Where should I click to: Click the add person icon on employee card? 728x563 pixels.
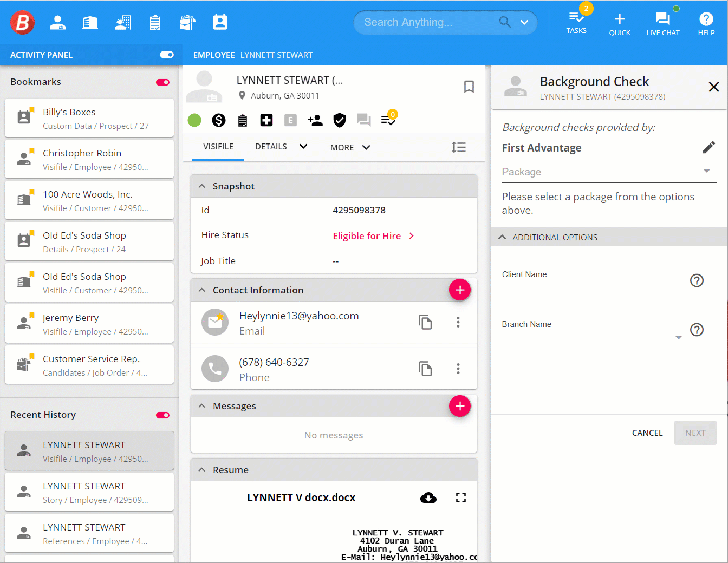315,120
